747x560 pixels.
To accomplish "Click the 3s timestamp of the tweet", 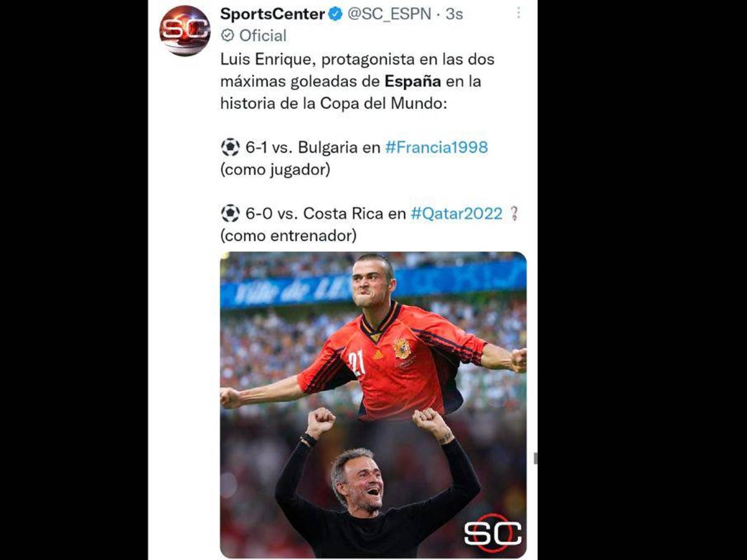I will point(454,14).
